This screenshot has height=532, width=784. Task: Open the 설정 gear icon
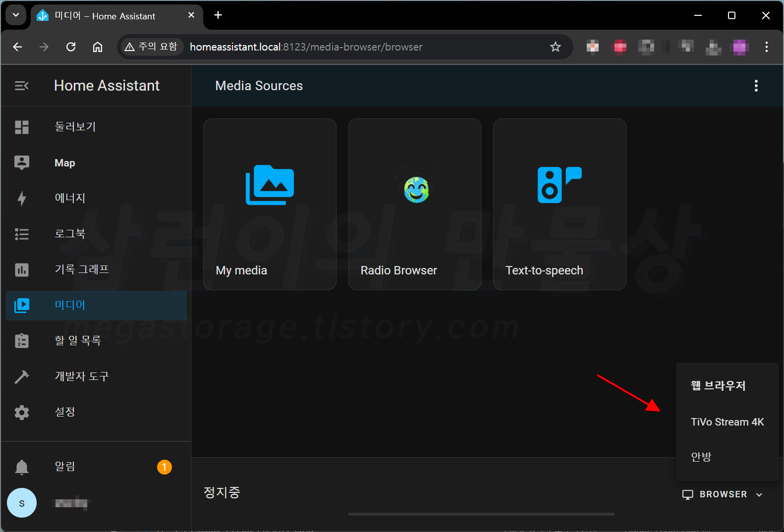coord(22,413)
